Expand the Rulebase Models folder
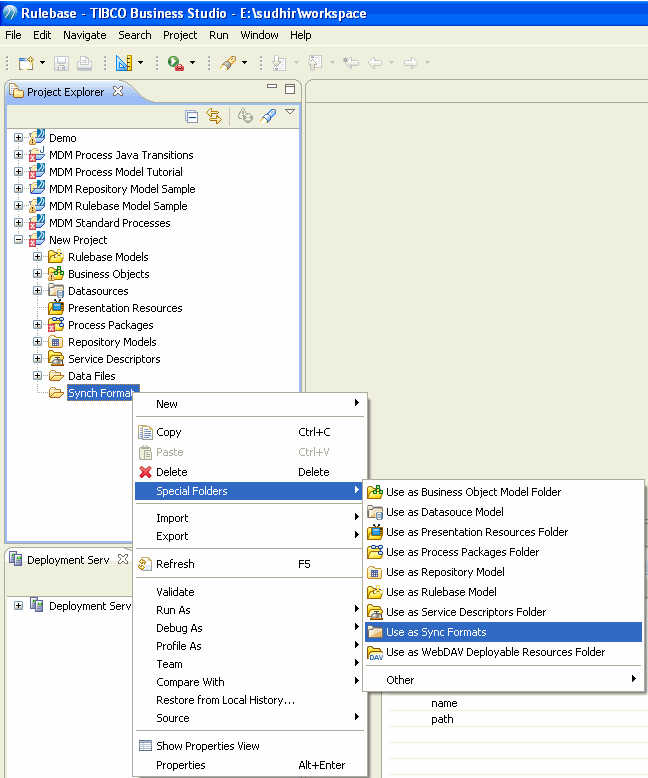This screenshot has width=648, height=778. [x=37, y=257]
